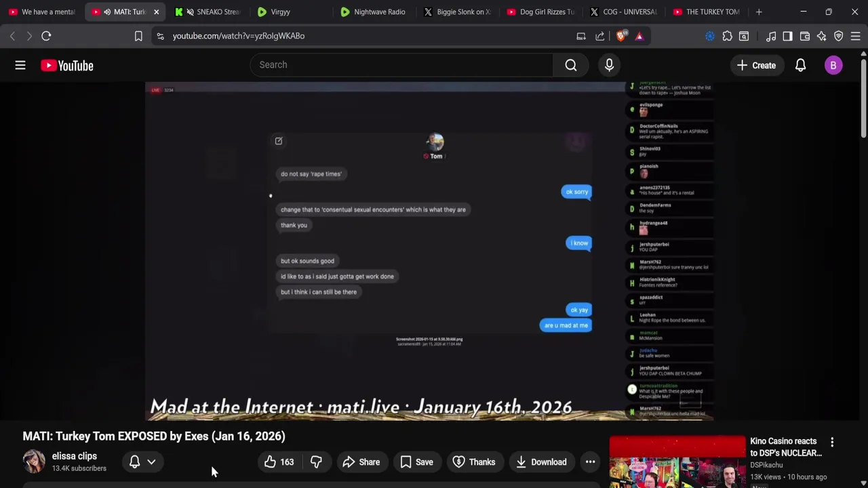Image resolution: width=868 pixels, height=488 pixels.
Task: Open the Leo AI sparkle icon
Action: pyautogui.click(x=822, y=36)
